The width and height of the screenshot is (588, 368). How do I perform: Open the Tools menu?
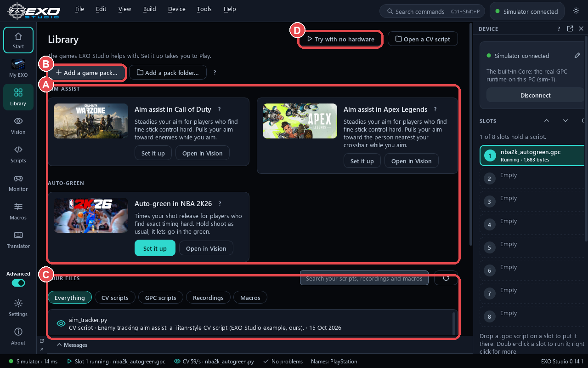point(204,9)
